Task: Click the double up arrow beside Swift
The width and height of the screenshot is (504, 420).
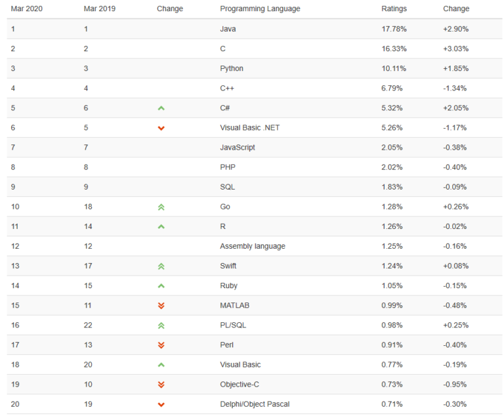Action: pos(161,266)
